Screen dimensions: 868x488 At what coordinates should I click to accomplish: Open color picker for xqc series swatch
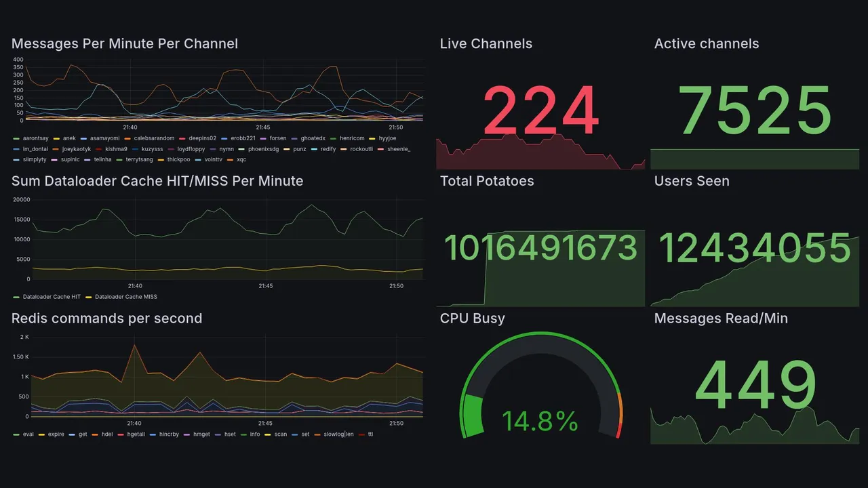pyautogui.click(x=229, y=160)
